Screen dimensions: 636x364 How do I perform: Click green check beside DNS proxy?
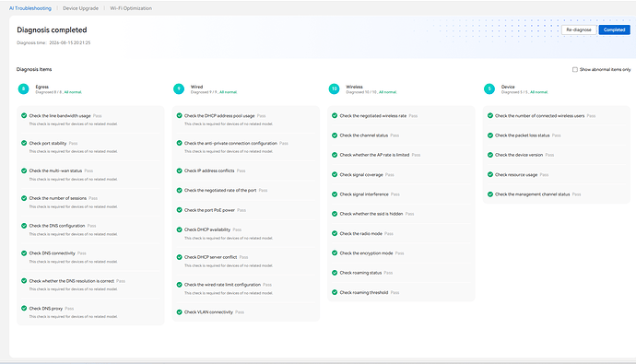pos(24,308)
